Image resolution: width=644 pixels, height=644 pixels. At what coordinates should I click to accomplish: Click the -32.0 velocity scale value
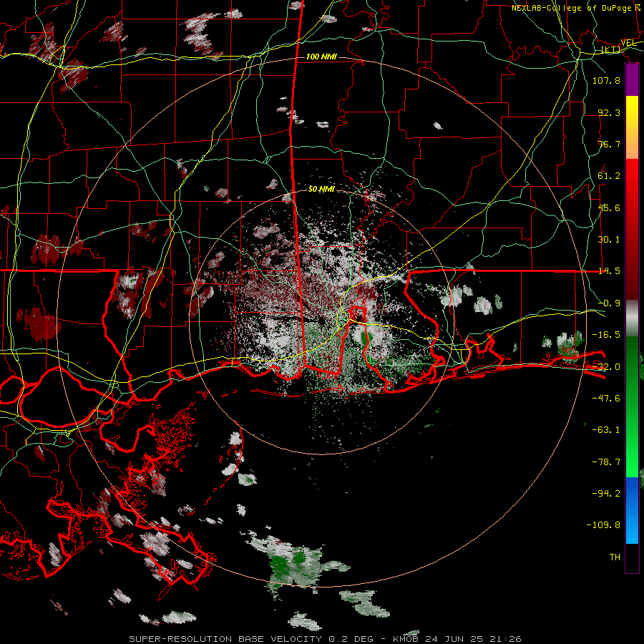(606, 367)
